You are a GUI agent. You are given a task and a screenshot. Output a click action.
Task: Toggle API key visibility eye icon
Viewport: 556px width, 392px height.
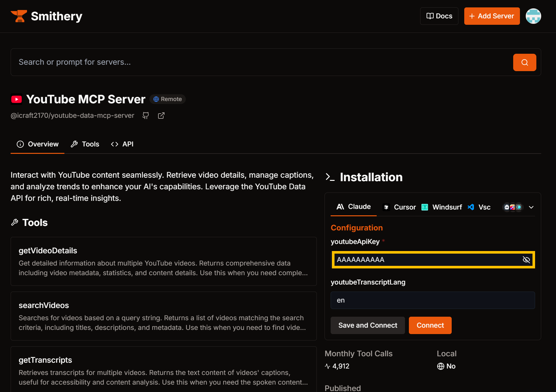(526, 260)
